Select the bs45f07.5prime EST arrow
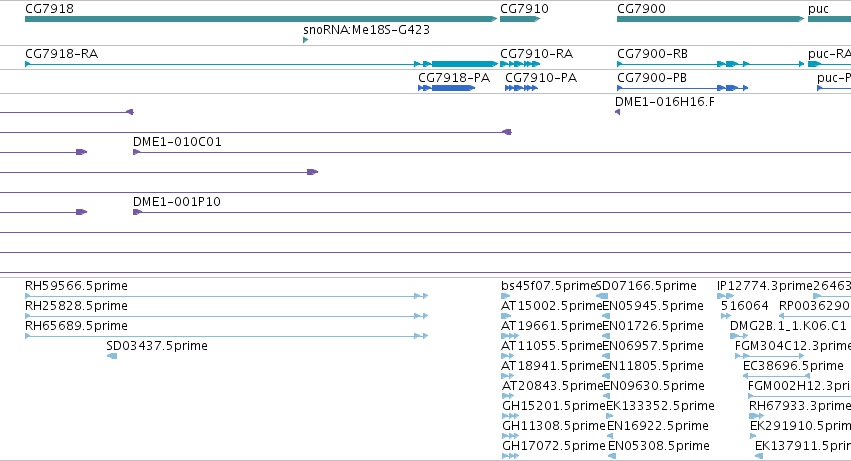Screen dimensions: 851x461 (506, 296)
